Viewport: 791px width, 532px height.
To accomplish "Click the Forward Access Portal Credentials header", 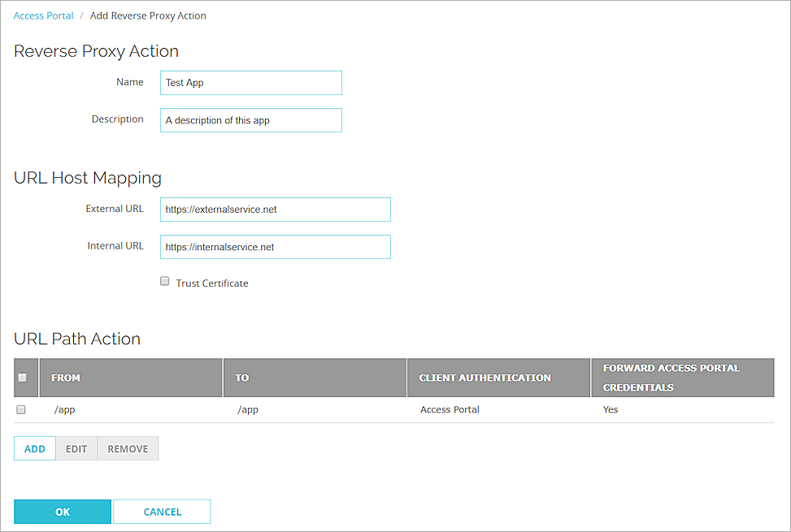I will (x=671, y=378).
